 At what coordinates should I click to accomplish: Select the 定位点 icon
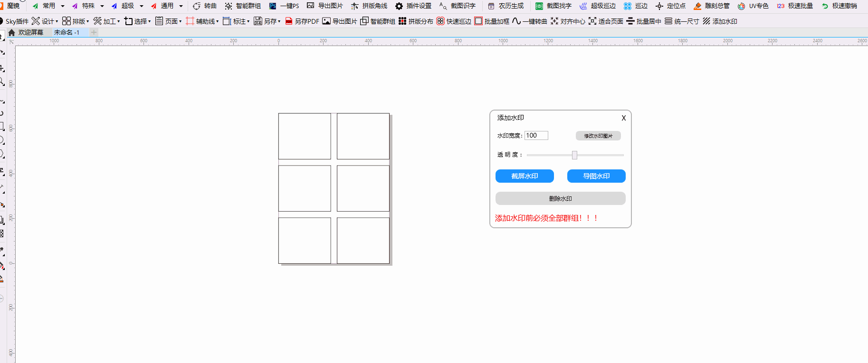coord(659,6)
